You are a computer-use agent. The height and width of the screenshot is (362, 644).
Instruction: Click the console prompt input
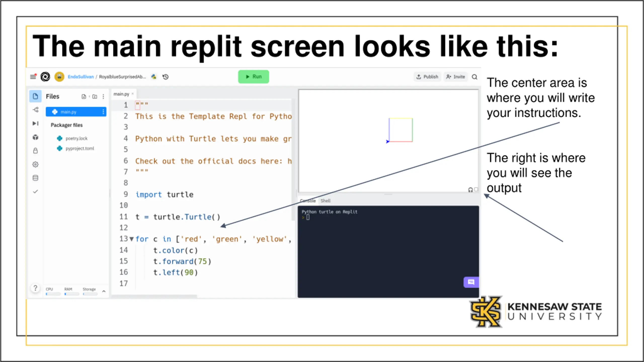pyautogui.click(x=308, y=218)
